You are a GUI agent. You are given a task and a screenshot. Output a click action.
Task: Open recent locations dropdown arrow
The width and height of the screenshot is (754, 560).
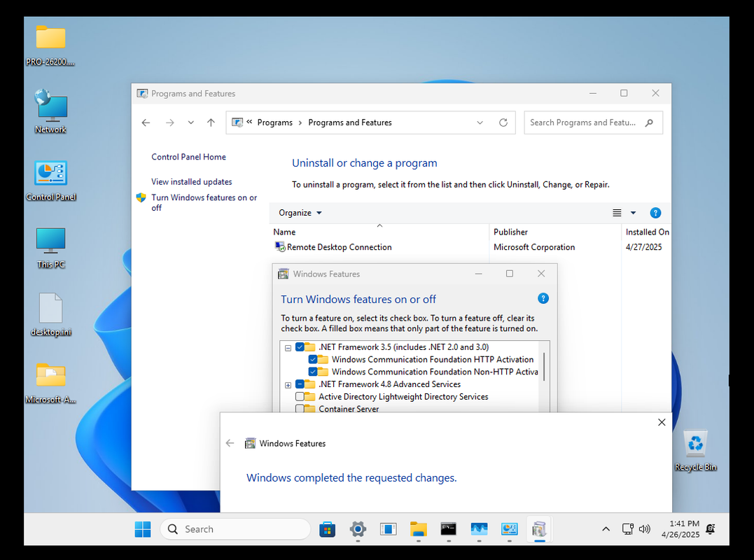click(191, 122)
